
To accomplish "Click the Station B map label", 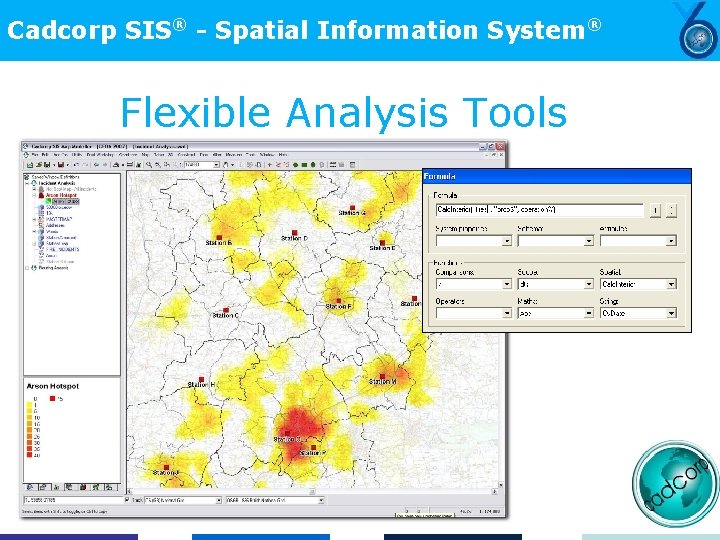I will [219, 243].
